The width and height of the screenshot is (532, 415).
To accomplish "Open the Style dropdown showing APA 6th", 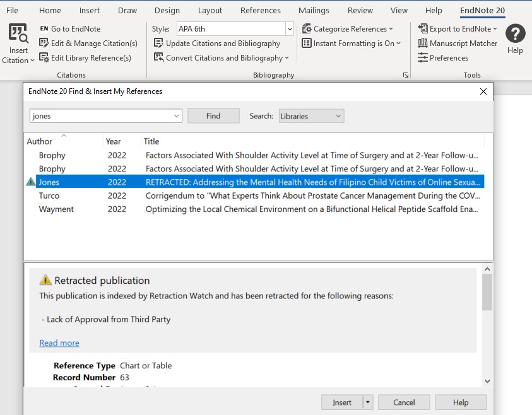I will tap(290, 28).
